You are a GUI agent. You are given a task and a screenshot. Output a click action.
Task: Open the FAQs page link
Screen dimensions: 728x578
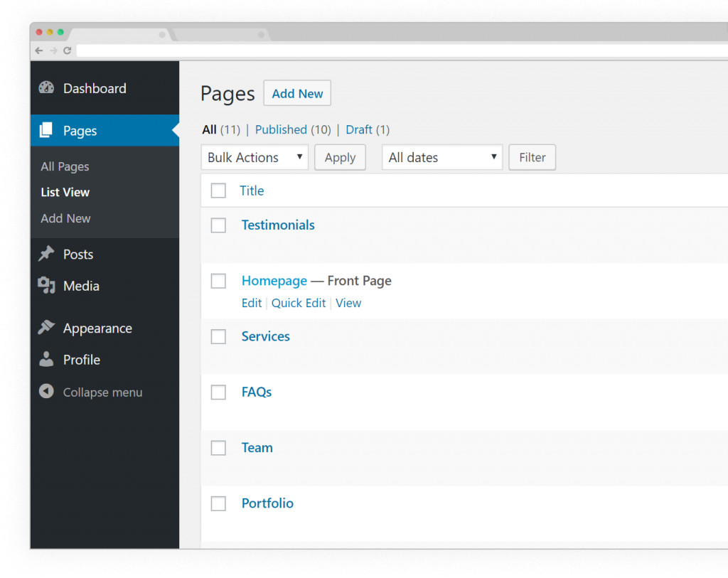pyautogui.click(x=256, y=392)
